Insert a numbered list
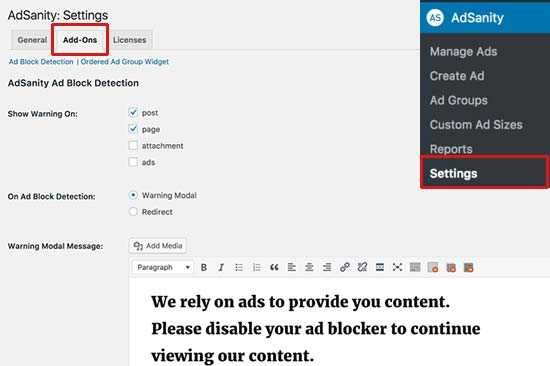 click(x=256, y=267)
